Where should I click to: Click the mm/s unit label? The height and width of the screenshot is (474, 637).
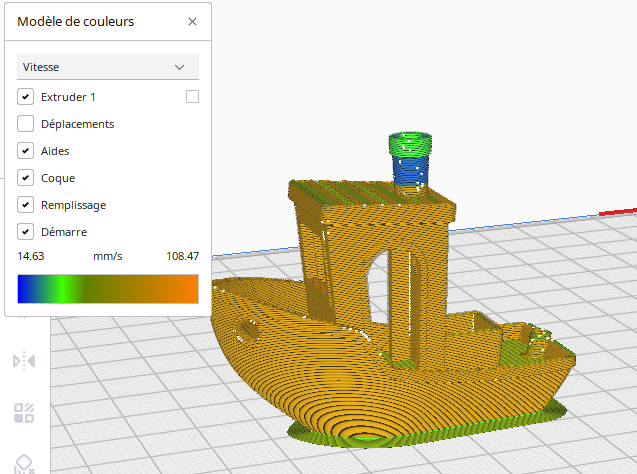[x=108, y=256]
